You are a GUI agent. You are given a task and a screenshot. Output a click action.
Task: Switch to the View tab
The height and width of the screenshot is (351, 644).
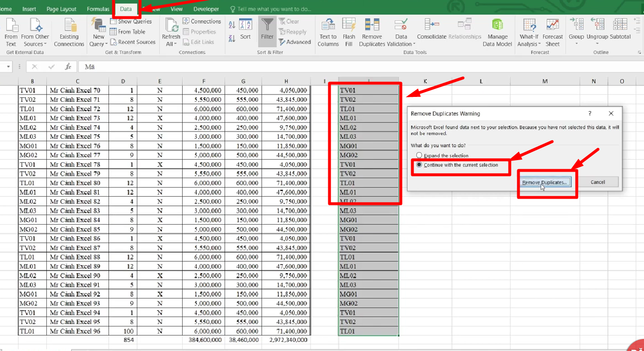pyautogui.click(x=176, y=9)
